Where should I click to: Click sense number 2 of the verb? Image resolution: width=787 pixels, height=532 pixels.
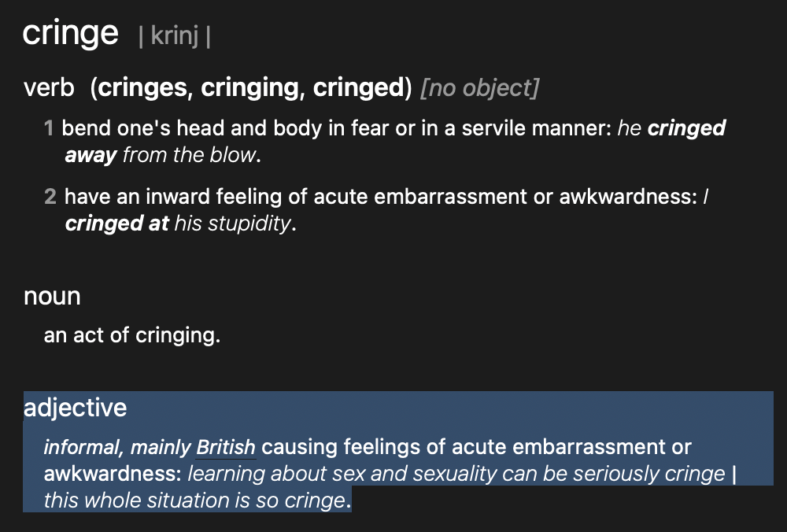[50, 198]
